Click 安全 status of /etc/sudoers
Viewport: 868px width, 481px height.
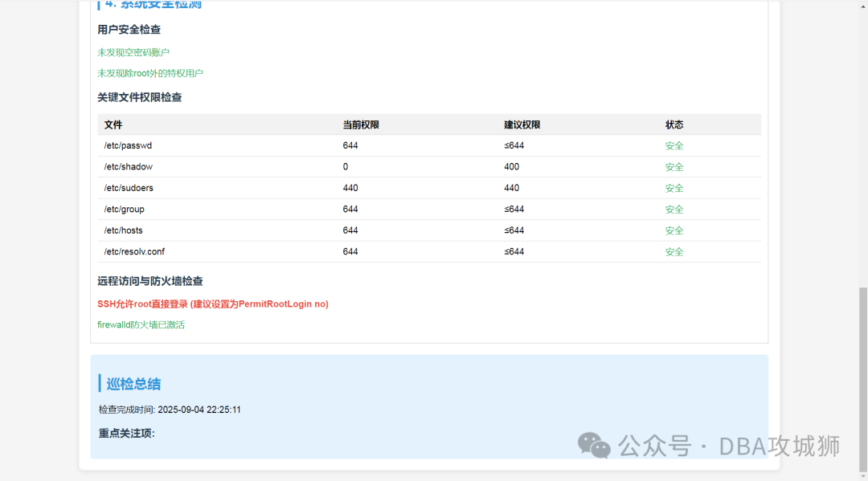(674, 189)
